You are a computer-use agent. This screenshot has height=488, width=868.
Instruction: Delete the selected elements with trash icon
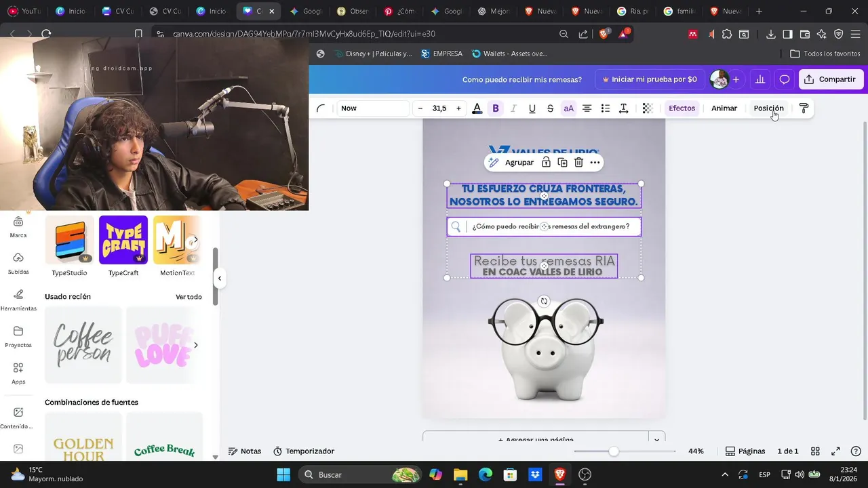[x=578, y=163]
